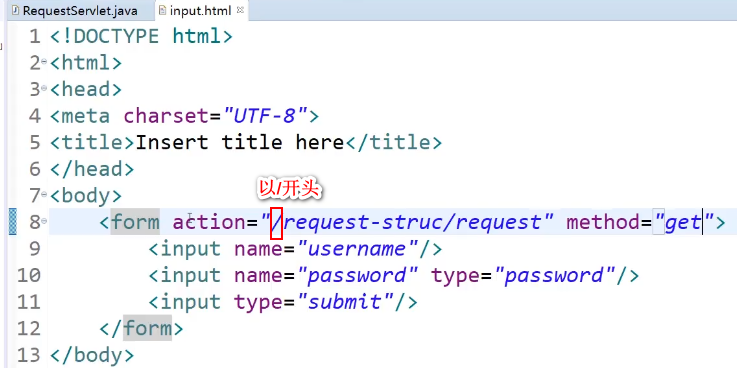Image resolution: width=737 pixels, height=368 pixels.
Task: Click line number 9 in the gutter
Action: coord(35,248)
